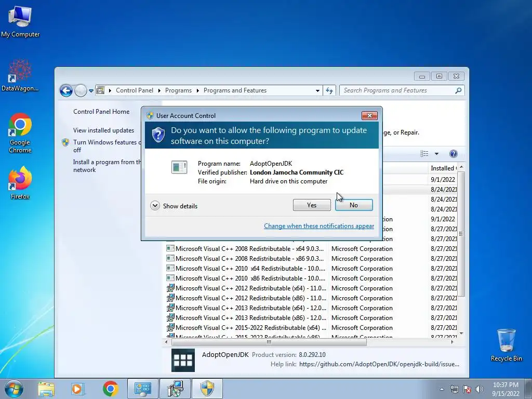Minimize the Programs and Features window

click(x=422, y=76)
